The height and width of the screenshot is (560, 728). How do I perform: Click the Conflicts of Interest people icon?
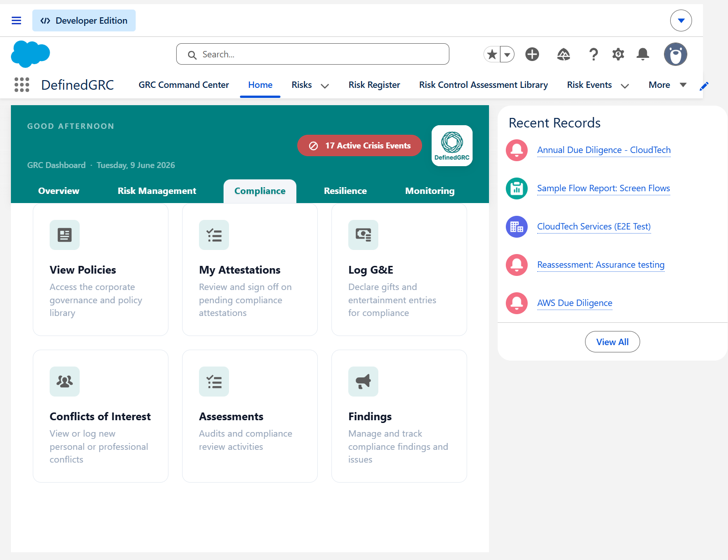65,382
